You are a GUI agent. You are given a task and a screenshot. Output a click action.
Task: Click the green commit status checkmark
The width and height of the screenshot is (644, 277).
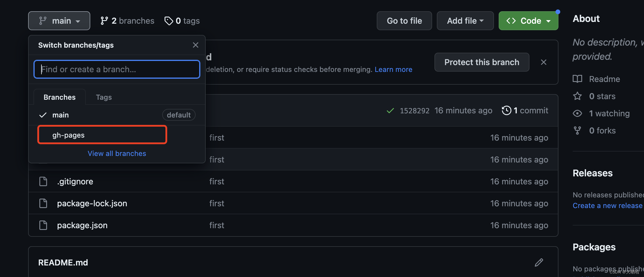pos(390,111)
